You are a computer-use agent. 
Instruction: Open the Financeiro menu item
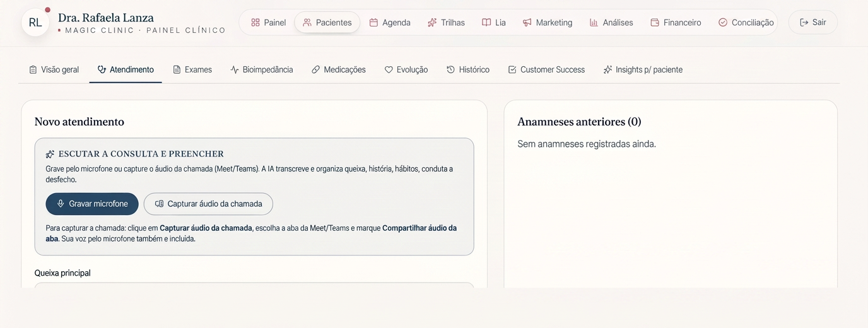coord(676,23)
